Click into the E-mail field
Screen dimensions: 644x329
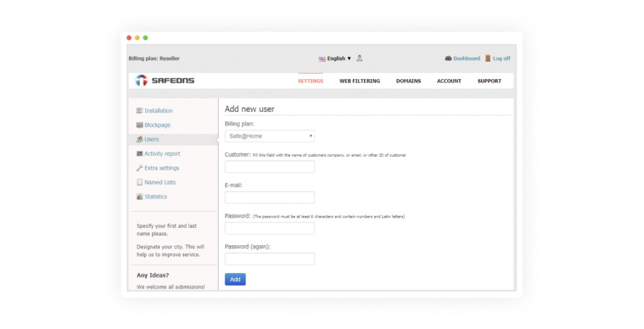(270, 198)
